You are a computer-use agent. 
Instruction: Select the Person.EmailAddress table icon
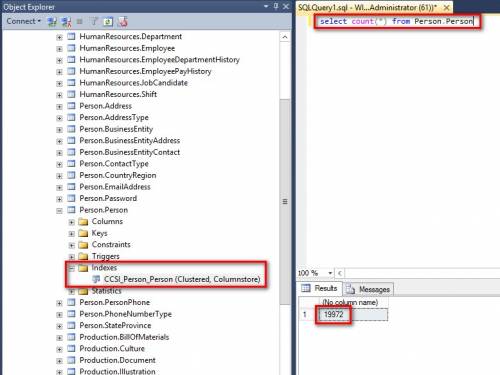[71, 187]
